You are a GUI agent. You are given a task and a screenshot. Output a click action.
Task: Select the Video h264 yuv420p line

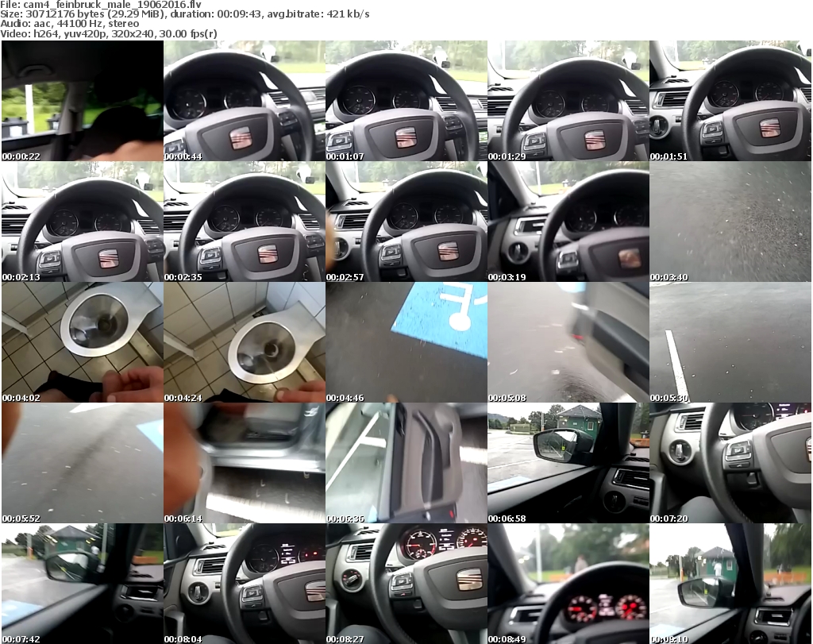pos(108,33)
